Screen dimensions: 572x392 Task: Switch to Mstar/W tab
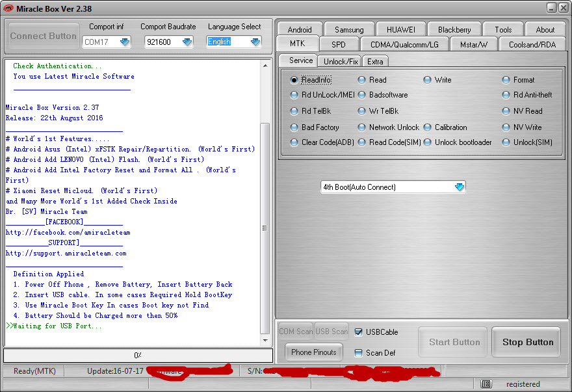[x=473, y=44]
